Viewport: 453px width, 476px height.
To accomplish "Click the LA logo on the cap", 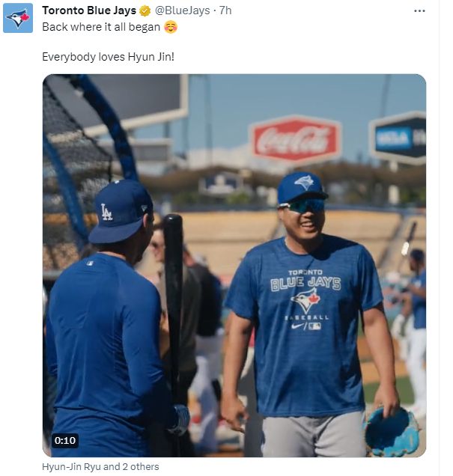I will click(x=107, y=212).
